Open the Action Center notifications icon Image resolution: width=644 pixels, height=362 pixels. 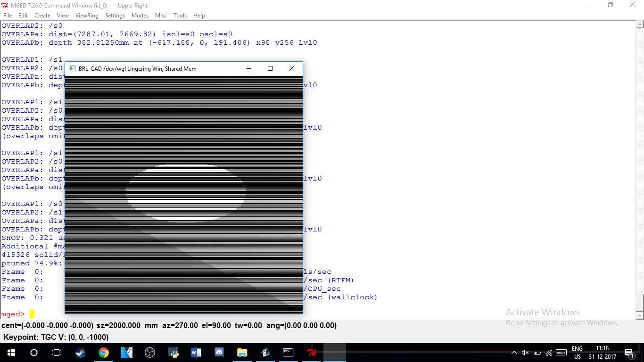[629, 353]
